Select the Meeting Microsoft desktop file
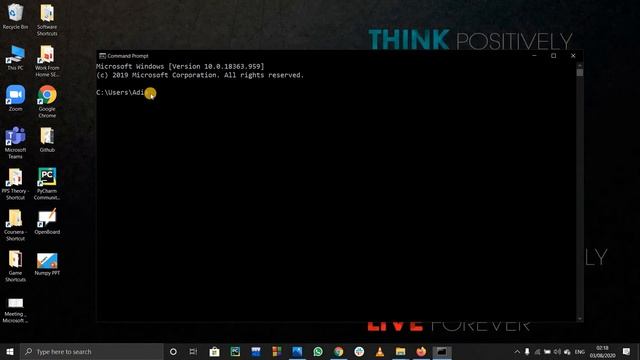Screen dimensions: 640x360 tap(15, 310)
